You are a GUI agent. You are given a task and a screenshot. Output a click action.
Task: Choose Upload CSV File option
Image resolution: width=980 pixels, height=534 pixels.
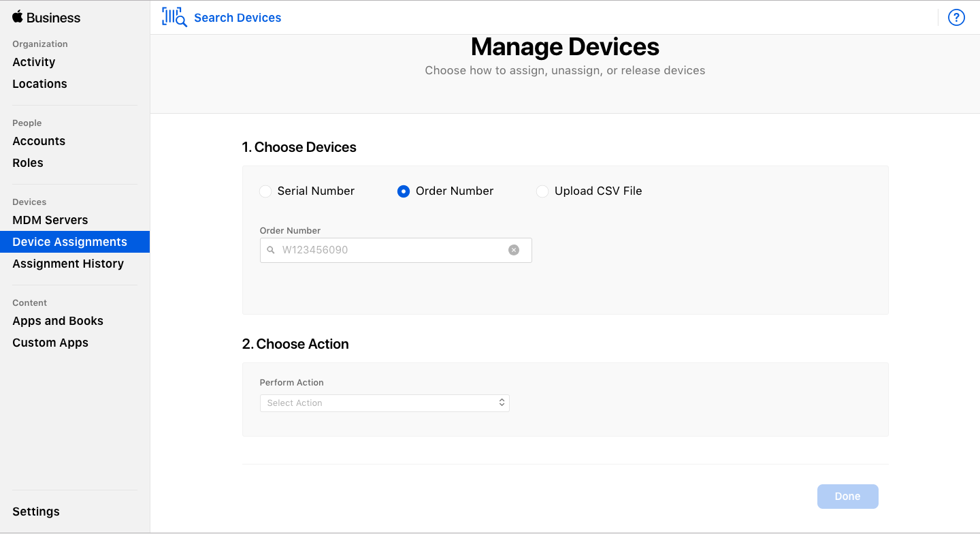[x=542, y=191]
